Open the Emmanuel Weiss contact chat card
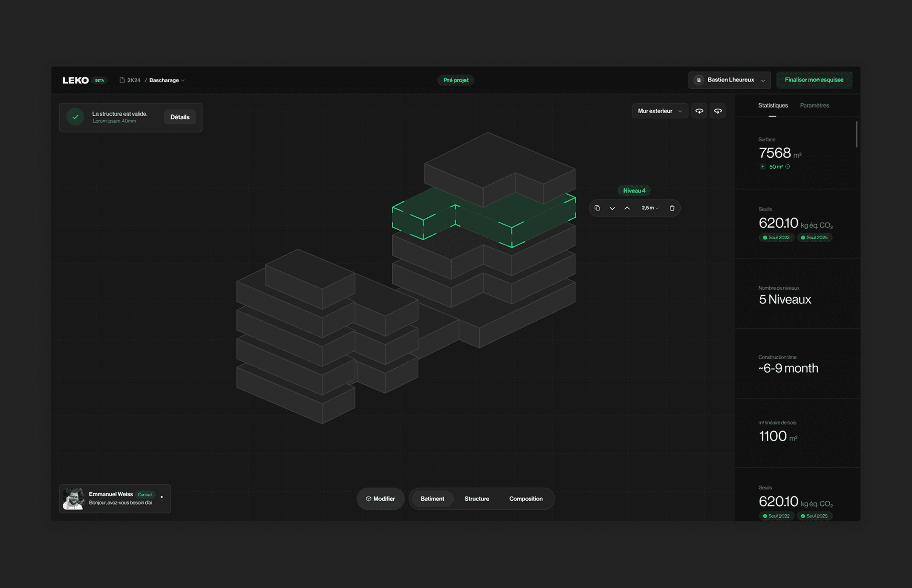This screenshot has width=912, height=588. pyautogui.click(x=115, y=498)
